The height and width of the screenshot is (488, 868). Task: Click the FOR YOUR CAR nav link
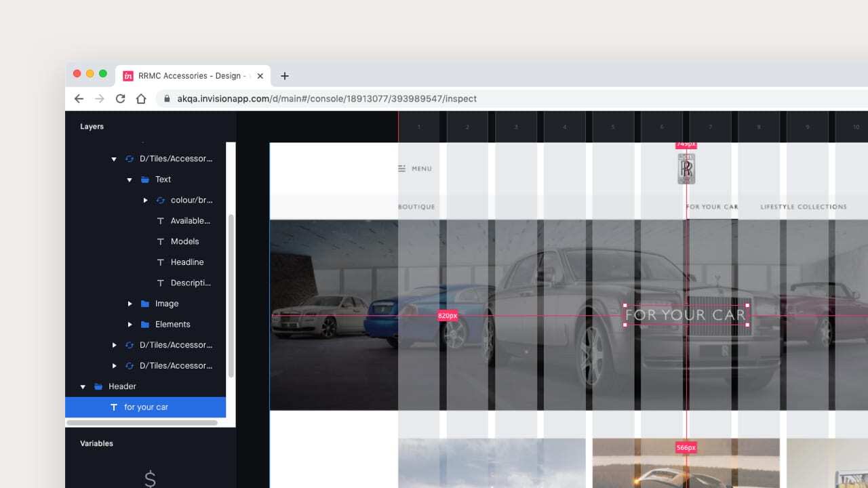click(x=711, y=207)
